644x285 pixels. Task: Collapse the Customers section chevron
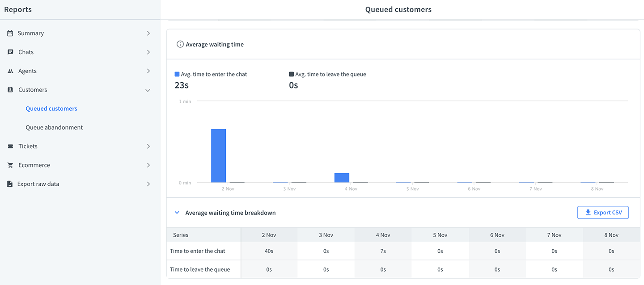pyautogui.click(x=148, y=90)
